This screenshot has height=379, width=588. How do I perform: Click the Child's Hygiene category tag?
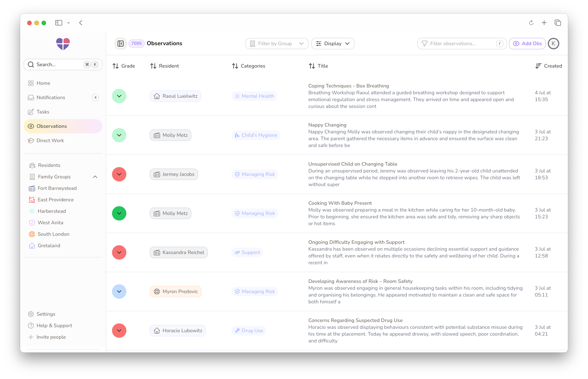coord(256,135)
